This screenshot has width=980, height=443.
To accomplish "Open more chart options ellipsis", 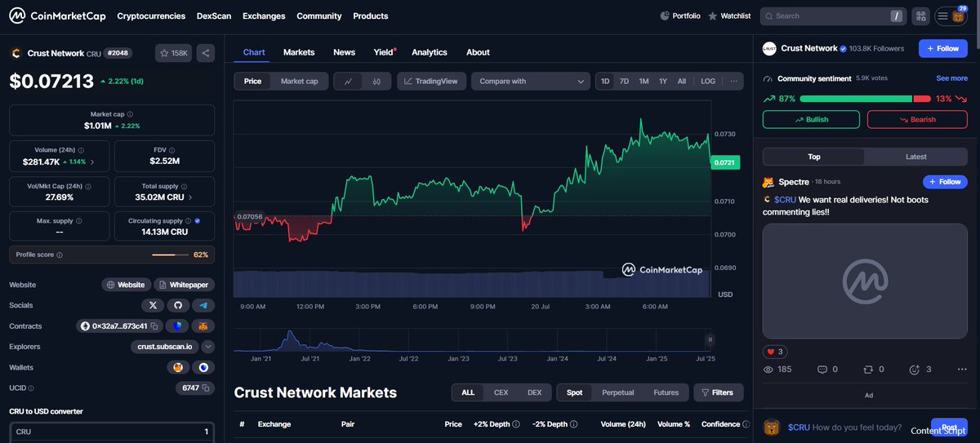I will coord(733,82).
